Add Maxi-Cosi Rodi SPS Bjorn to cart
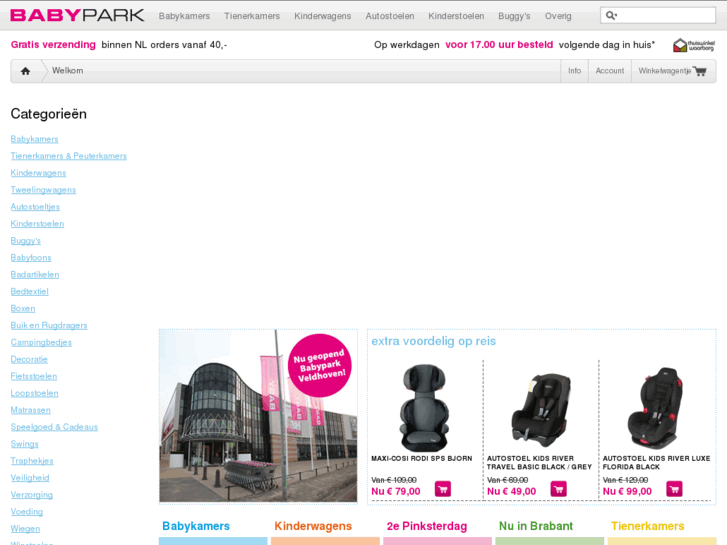 [x=443, y=489]
